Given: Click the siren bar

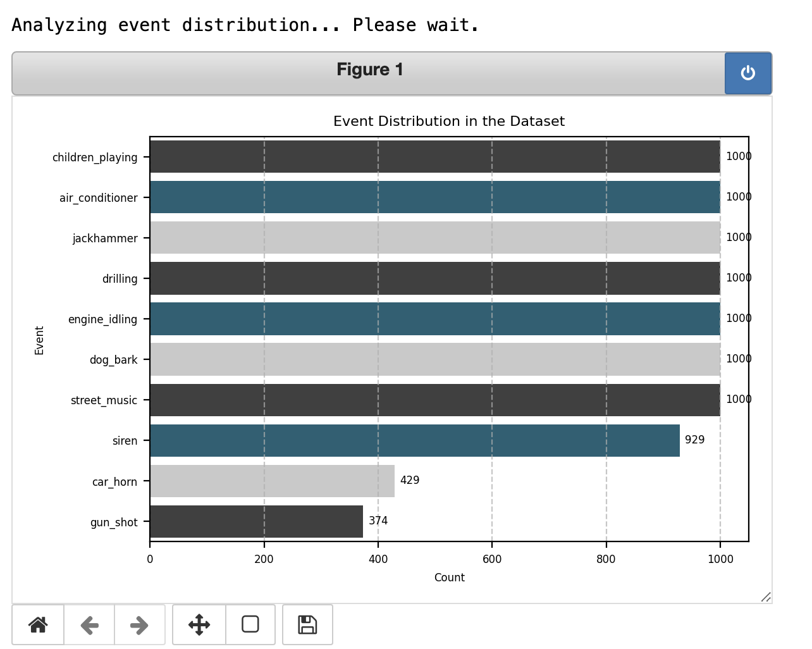Looking at the screenshot, I should click(x=415, y=440).
